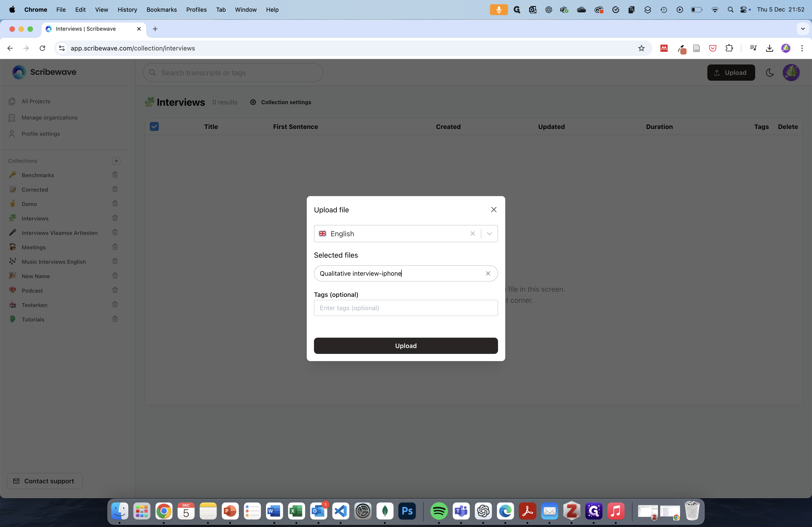Clear the selected English language
The image size is (812, 527).
(x=473, y=234)
